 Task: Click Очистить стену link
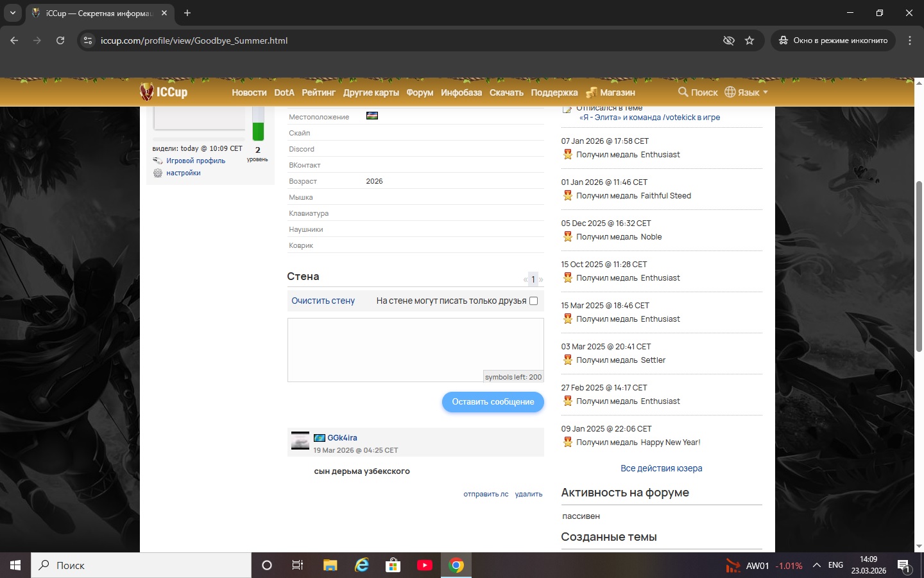coord(323,301)
